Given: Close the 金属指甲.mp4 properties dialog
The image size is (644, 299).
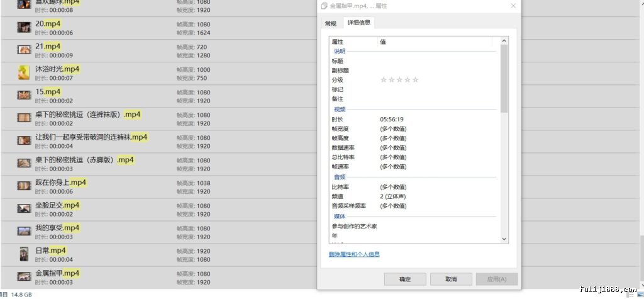Looking at the screenshot, I should coord(513,6).
